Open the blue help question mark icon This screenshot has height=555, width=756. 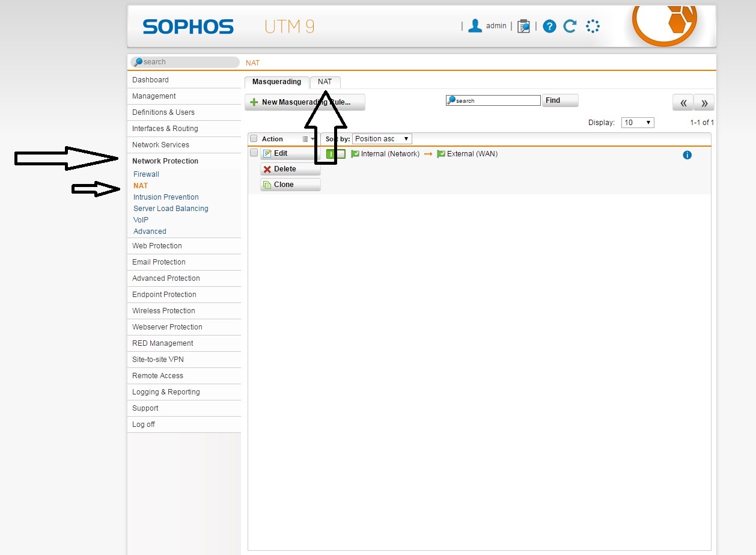pos(549,26)
